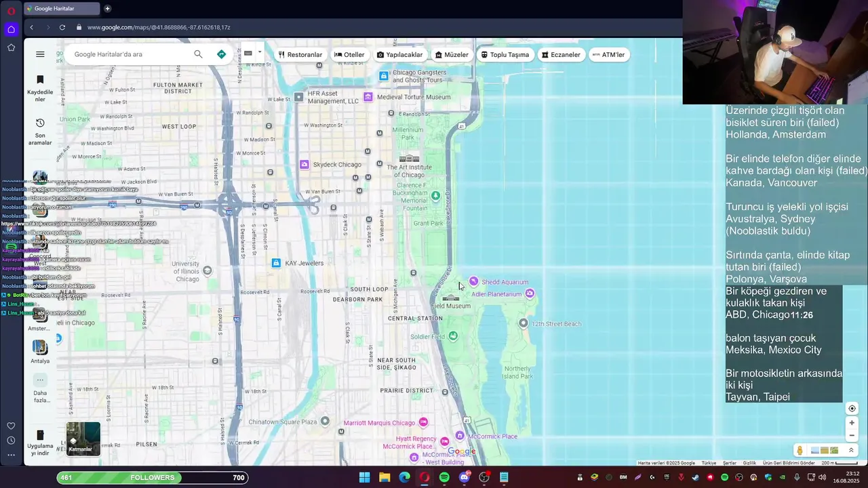The height and width of the screenshot is (488, 868).
Task: Open Microsoft Edge from the taskbar
Action: point(404,477)
